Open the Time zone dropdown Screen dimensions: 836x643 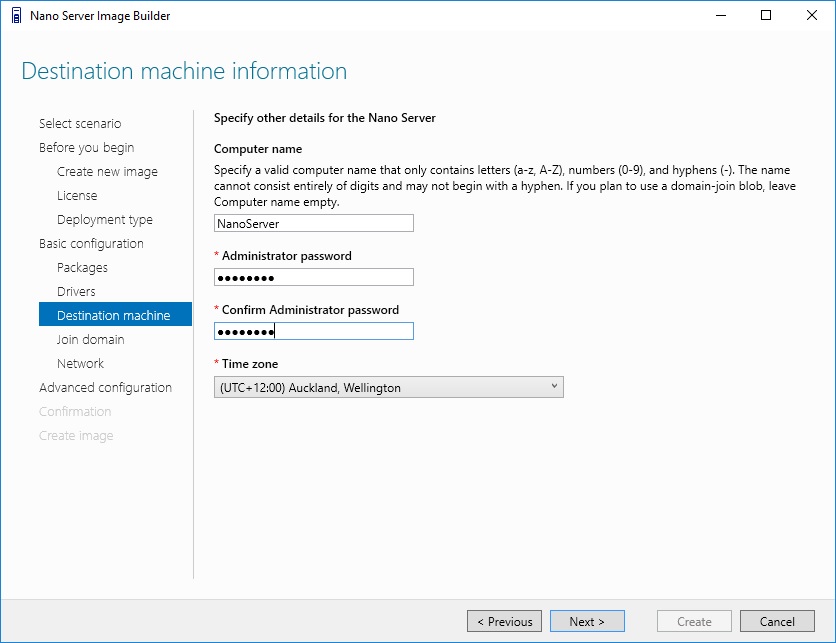388,387
